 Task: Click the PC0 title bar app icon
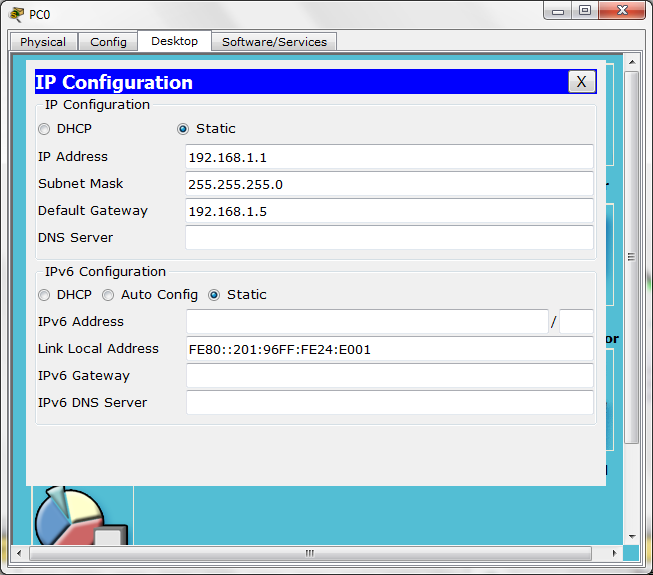click(x=16, y=15)
